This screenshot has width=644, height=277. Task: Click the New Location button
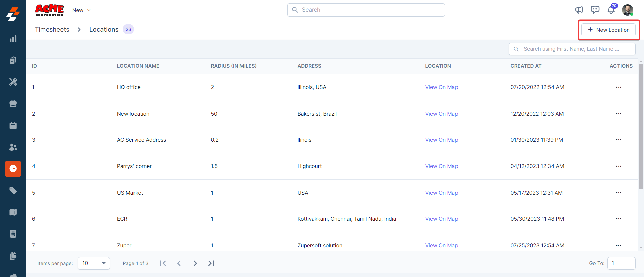(x=608, y=30)
